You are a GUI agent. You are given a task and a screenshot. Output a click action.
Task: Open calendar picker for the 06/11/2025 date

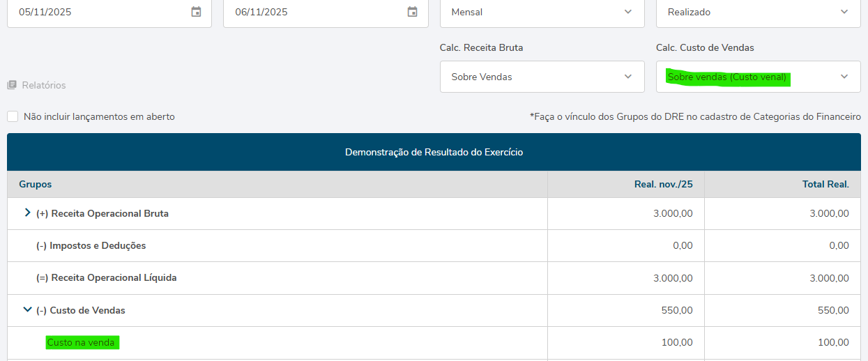pos(412,12)
